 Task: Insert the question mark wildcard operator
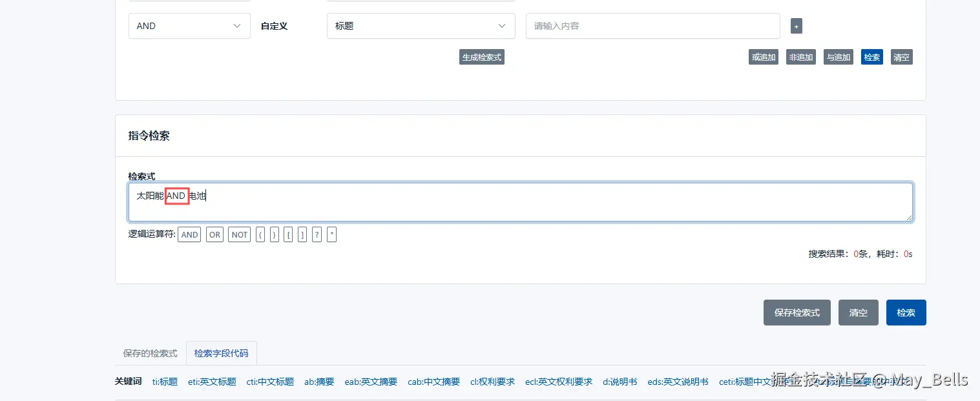pos(316,234)
